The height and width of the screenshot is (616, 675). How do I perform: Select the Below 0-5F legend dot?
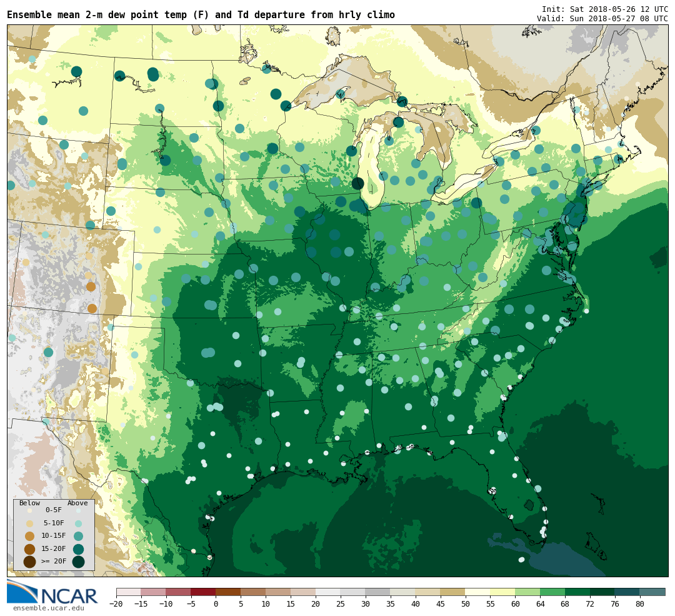click(30, 510)
